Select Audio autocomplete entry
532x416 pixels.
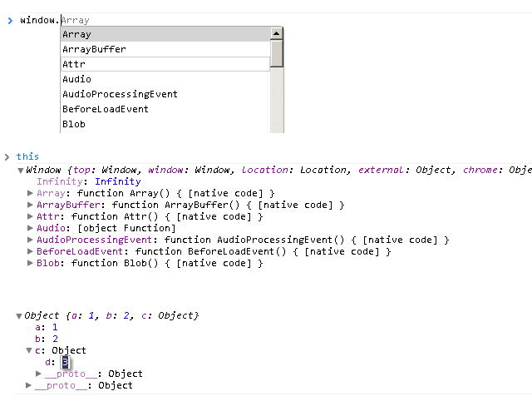click(x=165, y=79)
